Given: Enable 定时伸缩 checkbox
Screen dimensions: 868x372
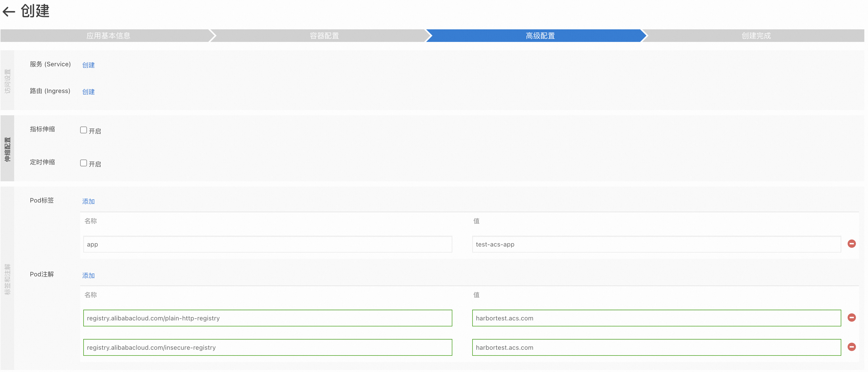Looking at the screenshot, I should pyautogui.click(x=84, y=163).
